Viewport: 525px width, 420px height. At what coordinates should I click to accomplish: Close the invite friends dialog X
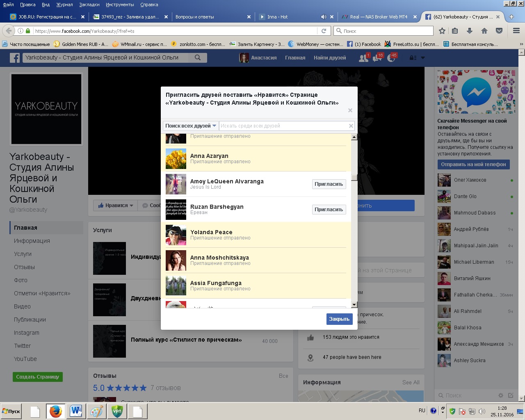(x=350, y=110)
